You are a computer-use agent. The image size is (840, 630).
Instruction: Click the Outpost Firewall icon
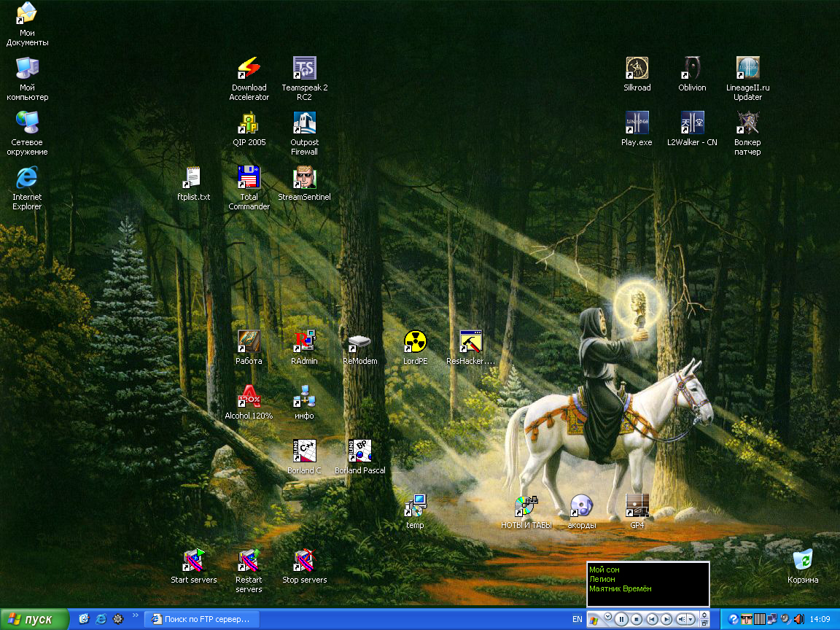pos(304,124)
